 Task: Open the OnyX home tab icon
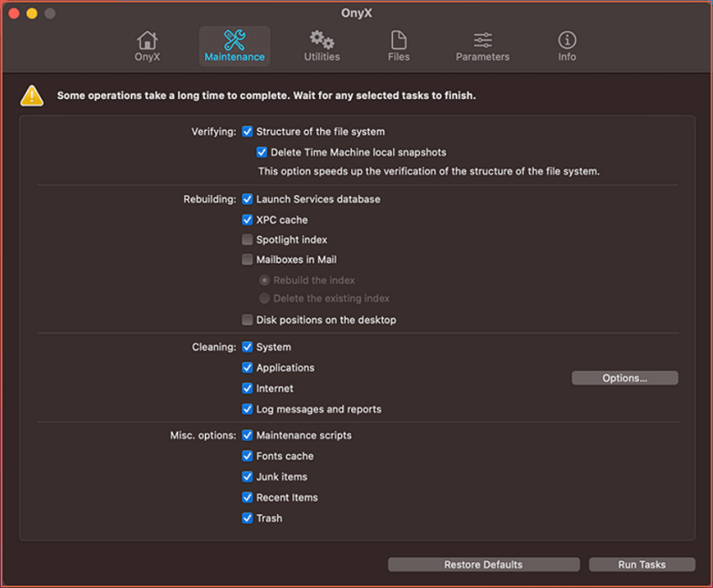click(x=147, y=40)
